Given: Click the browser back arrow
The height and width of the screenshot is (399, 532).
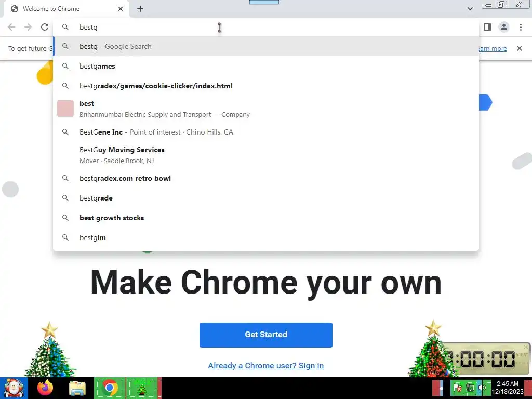Looking at the screenshot, I should coord(11,27).
